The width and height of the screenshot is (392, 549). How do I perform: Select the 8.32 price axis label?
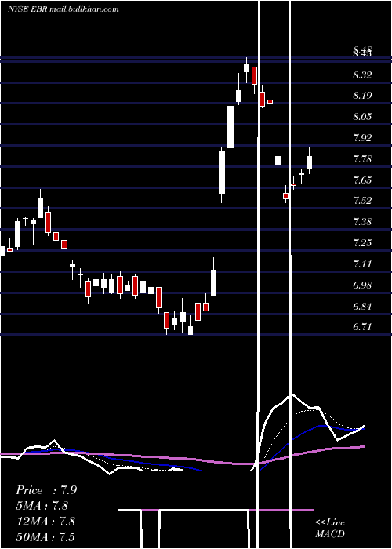(x=362, y=75)
